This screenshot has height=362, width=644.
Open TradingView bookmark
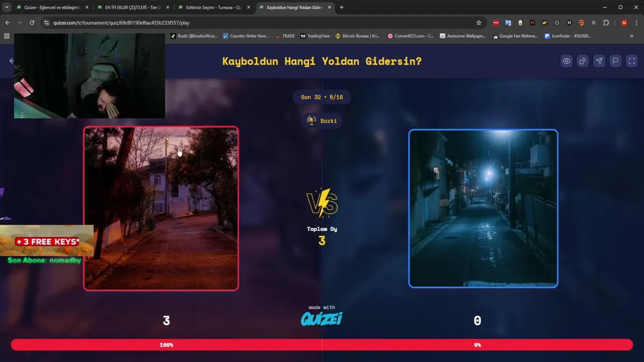point(315,36)
